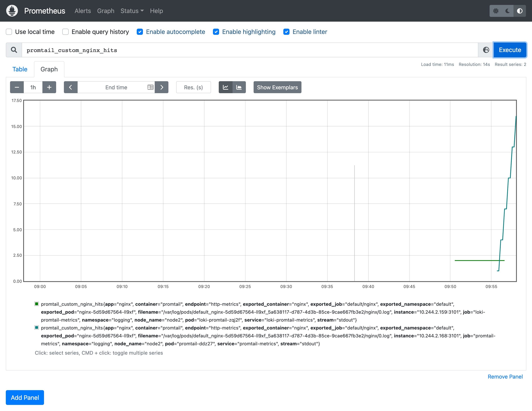Run the query with Execute

[x=510, y=50]
